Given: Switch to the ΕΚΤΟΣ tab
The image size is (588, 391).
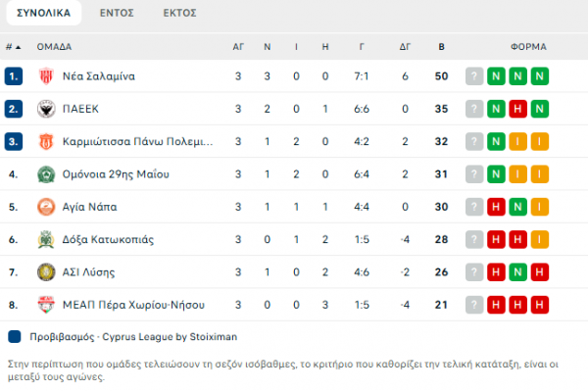Looking at the screenshot, I should coord(179,13).
